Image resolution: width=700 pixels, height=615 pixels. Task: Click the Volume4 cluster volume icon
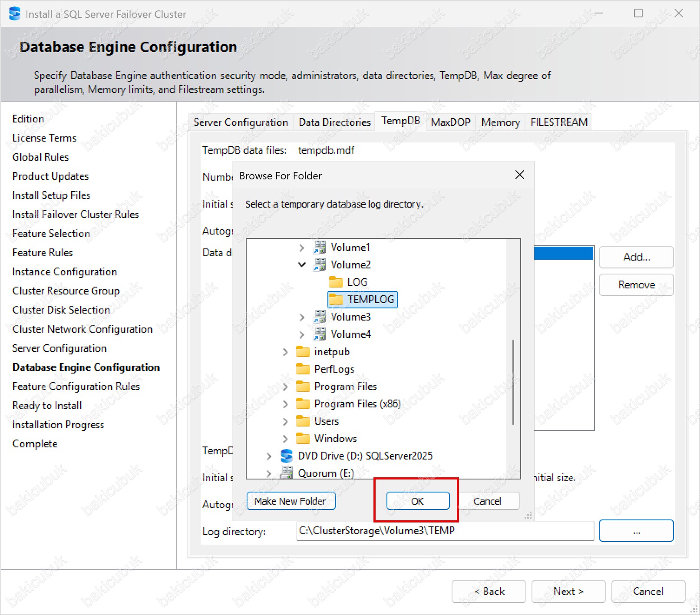(x=320, y=334)
